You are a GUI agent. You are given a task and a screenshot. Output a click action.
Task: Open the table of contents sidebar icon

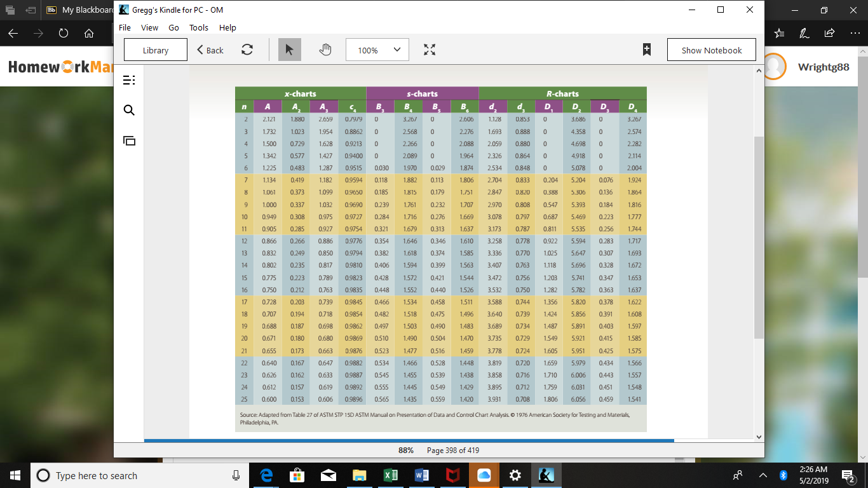pyautogui.click(x=129, y=80)
